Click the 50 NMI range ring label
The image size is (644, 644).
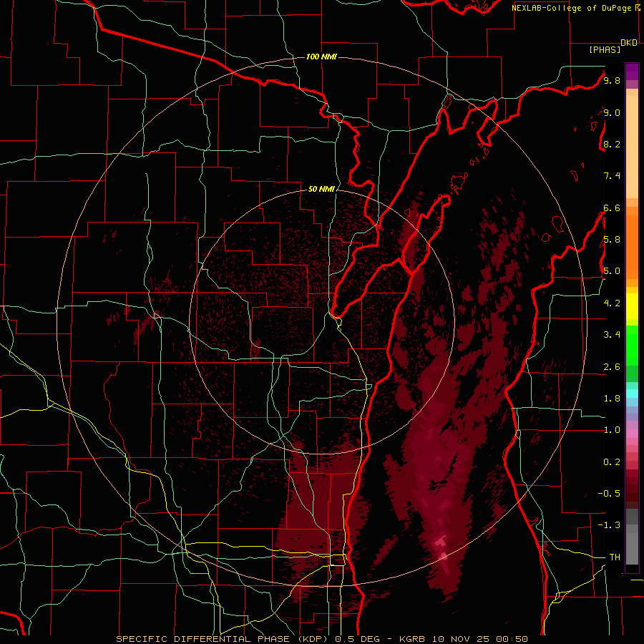coord(321,189)
